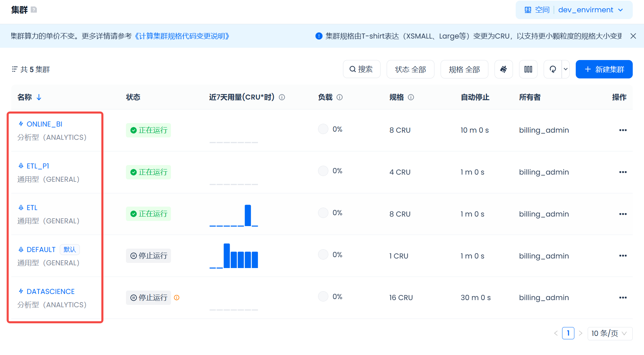The width and height of the screenshot is (644, 355).
Task: Click the 搜索 search box
Action: pos(361,69)
